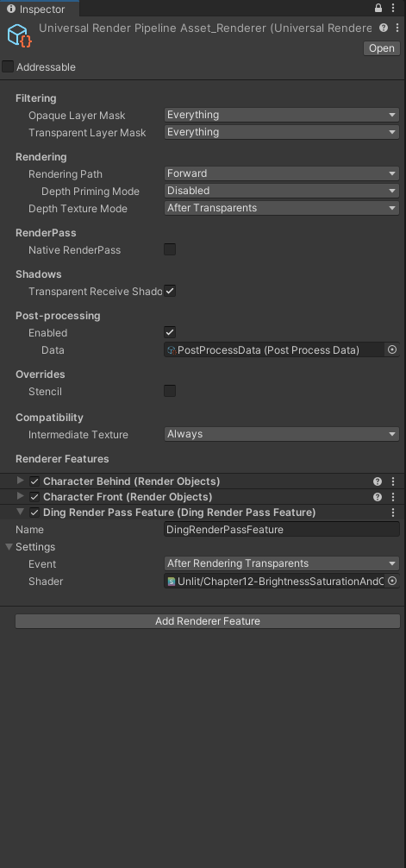The width and height of the screenshot is (406, 868).
Task: Open the Opaque Layer Mask dropdown
Action: point(282,115)
